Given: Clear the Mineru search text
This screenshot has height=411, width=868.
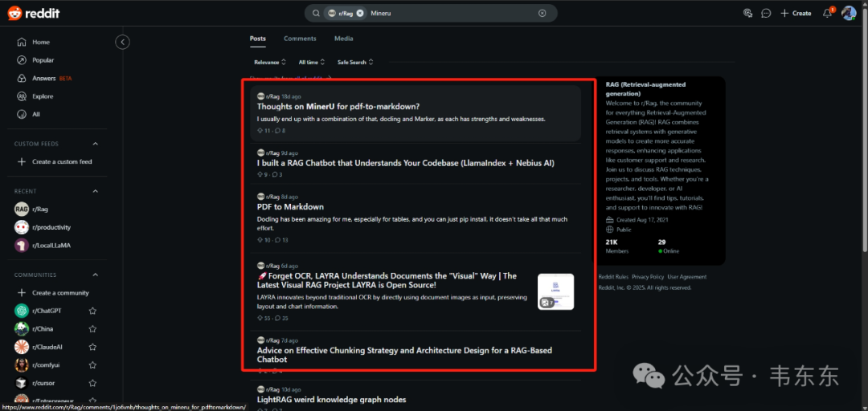Looking at the screenshot, I should (x=542, y=14).
